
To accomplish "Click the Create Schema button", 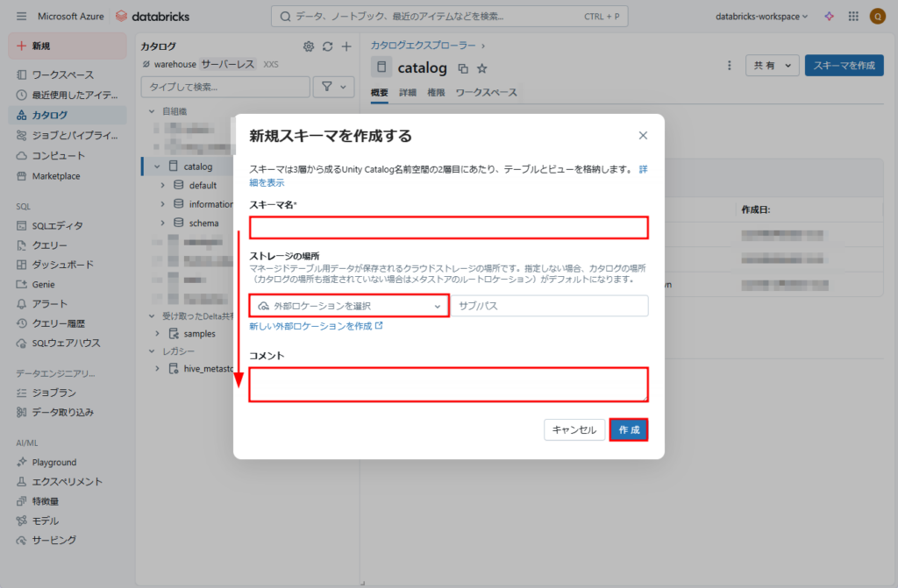I will (x=845, y=65).
